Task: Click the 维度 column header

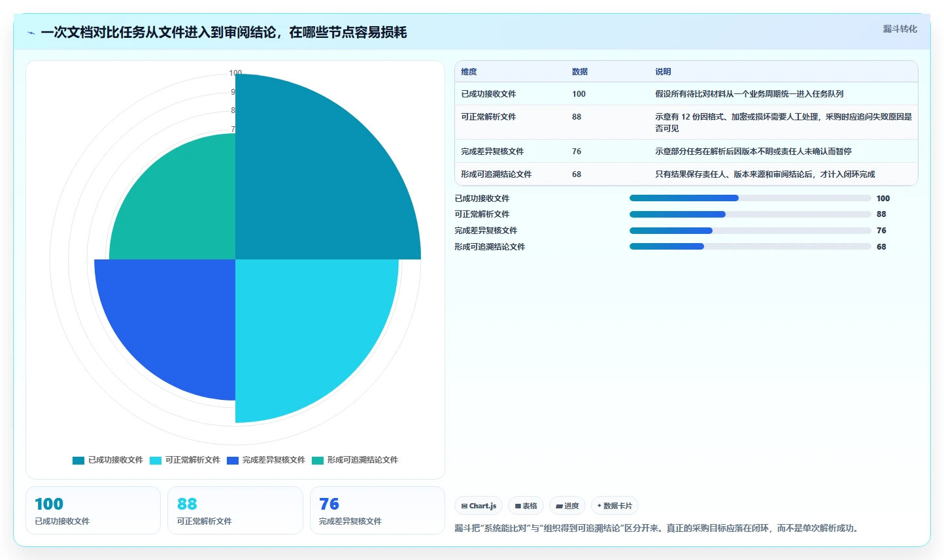Action: 469,72
